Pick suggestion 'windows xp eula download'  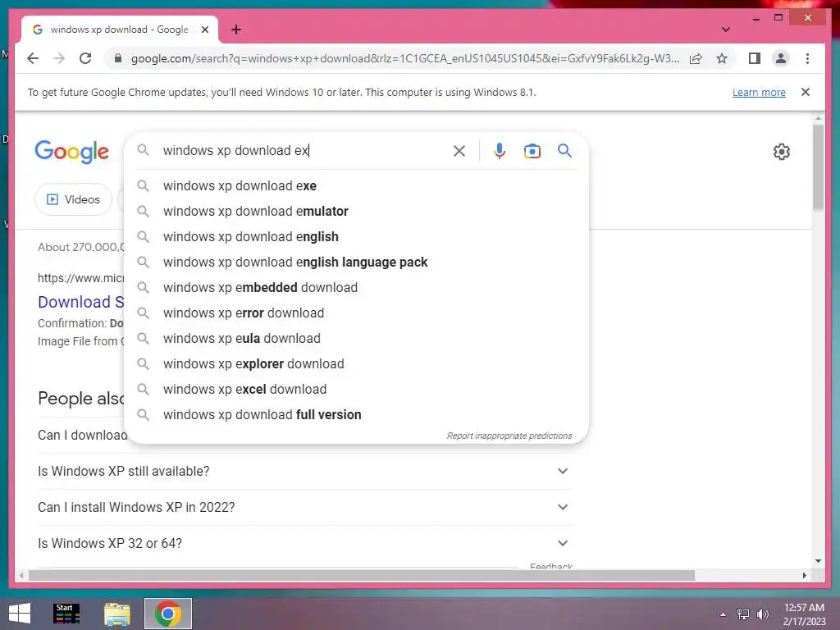(x=356, y=339)
